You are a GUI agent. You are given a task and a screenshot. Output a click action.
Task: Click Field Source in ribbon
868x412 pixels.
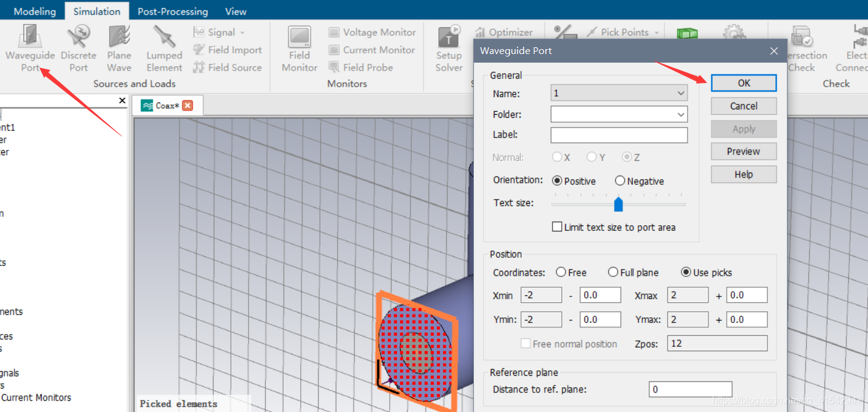pos(228,68)
